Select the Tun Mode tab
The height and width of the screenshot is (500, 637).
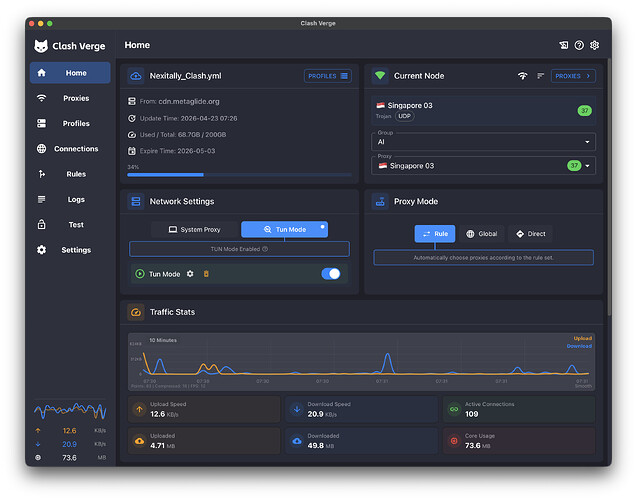(284, 229)
